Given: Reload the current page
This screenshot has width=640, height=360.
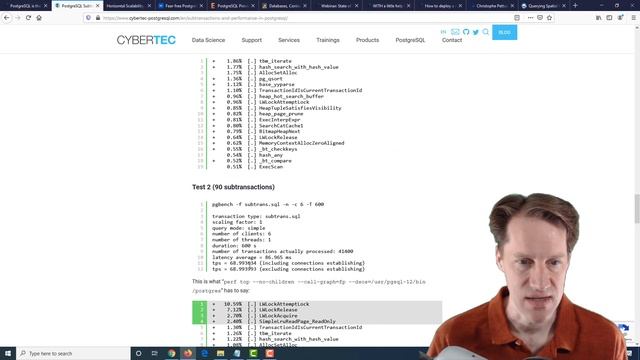Looking at the screenshot, I should point(28,18).
